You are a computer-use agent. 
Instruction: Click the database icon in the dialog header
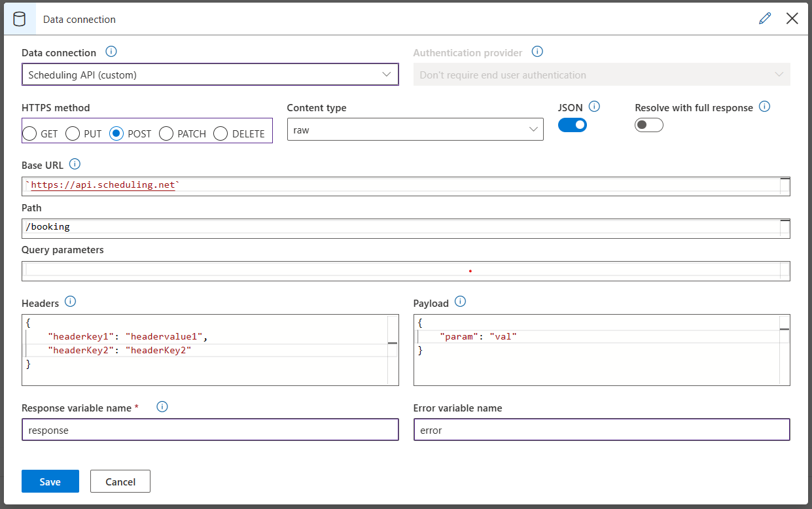pyautogui.click(x=18, y=18)
